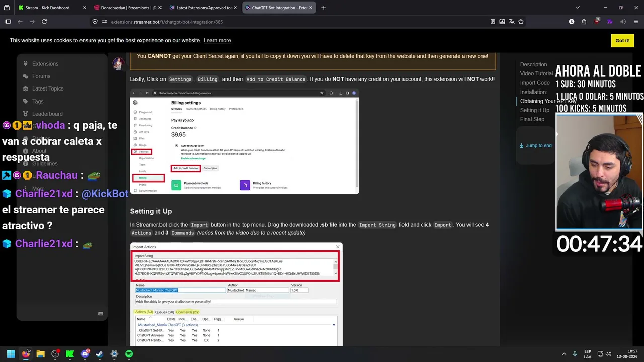Open site permissions icon beside the shield
644x362 pixels.
(x=104, y=22)
